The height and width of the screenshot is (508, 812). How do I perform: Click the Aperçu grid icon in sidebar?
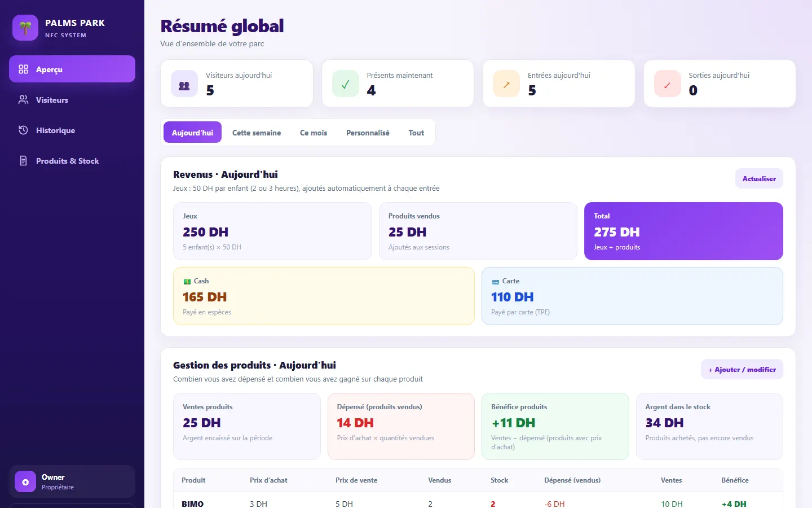click(x=23, y=69)
